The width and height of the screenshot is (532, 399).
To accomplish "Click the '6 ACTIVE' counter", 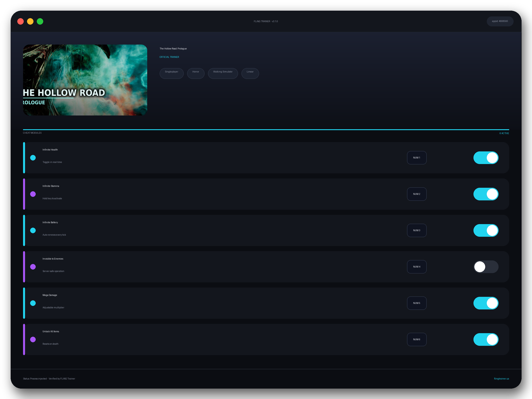I will tap(504, 133).
